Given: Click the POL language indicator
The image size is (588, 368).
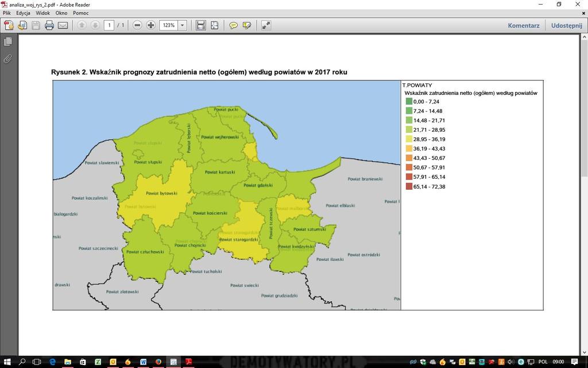Looking at the screenshot, I should click(x=543, y=362).
